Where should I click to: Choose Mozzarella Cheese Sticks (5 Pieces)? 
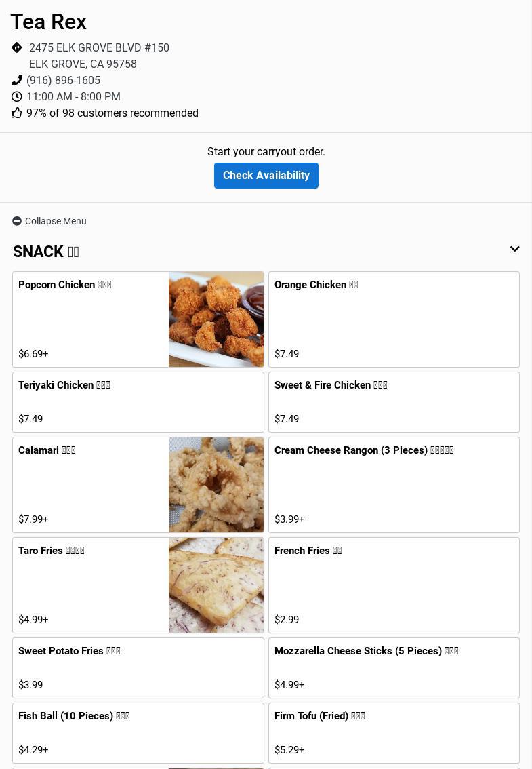click(394, 668)
